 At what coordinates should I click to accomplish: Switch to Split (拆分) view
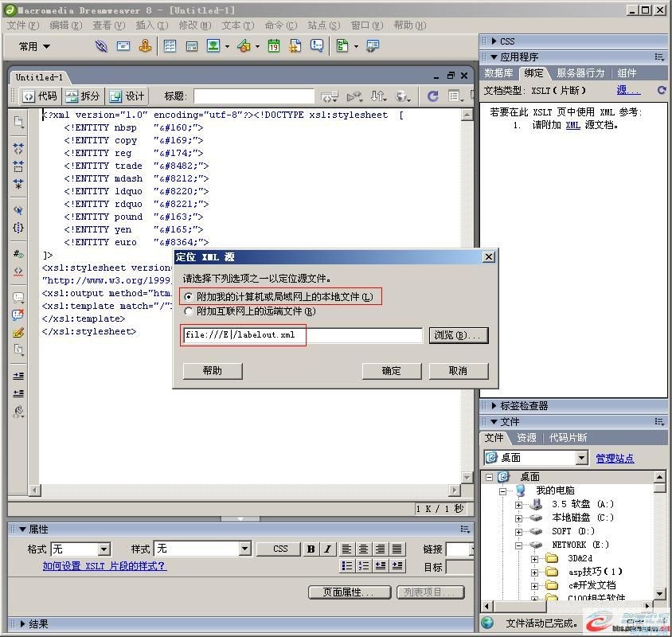coord(83,96)
